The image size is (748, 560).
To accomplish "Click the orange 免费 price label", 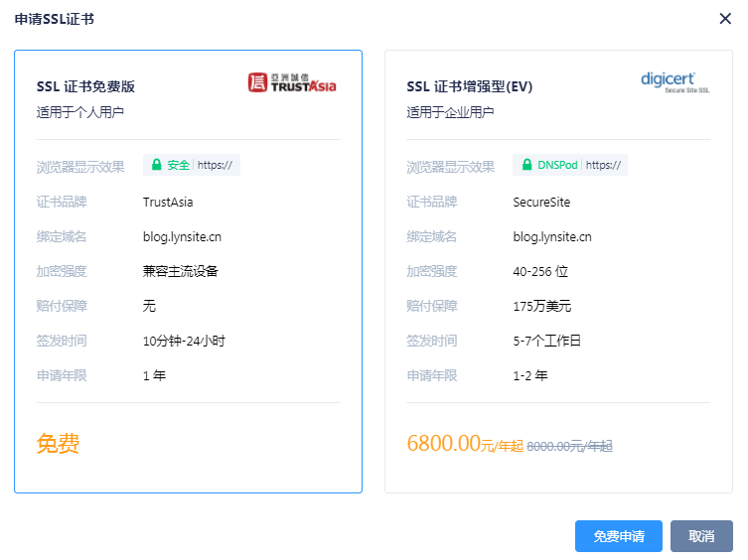I will point(58,444).
